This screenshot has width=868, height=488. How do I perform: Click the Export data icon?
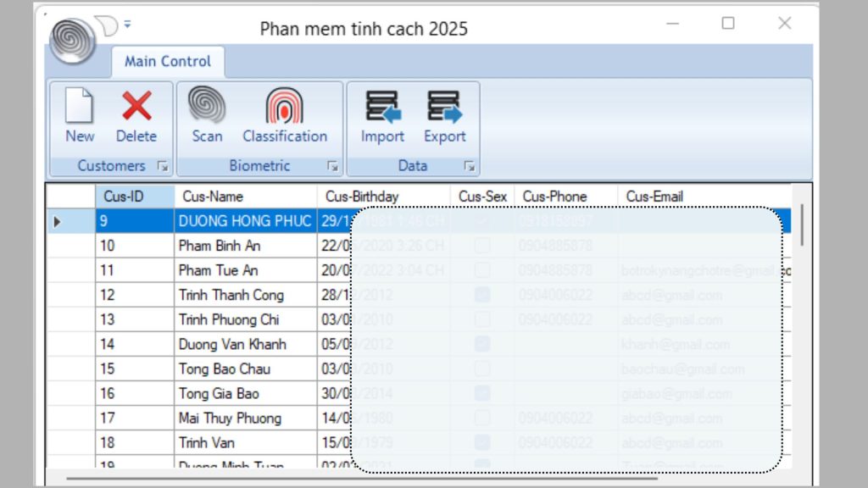pyautogui.click(x=444, y=116)
